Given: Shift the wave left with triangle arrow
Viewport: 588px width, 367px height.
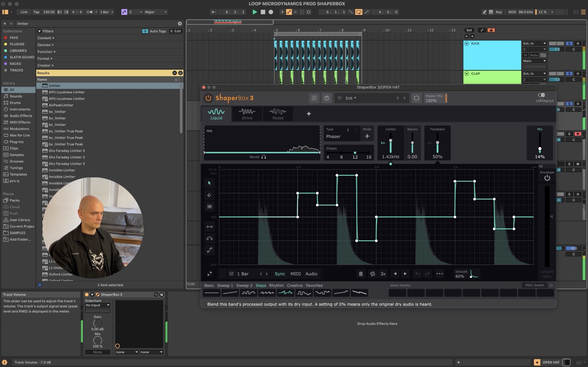Looking at the screenshot, I should (x=395, y=274).
